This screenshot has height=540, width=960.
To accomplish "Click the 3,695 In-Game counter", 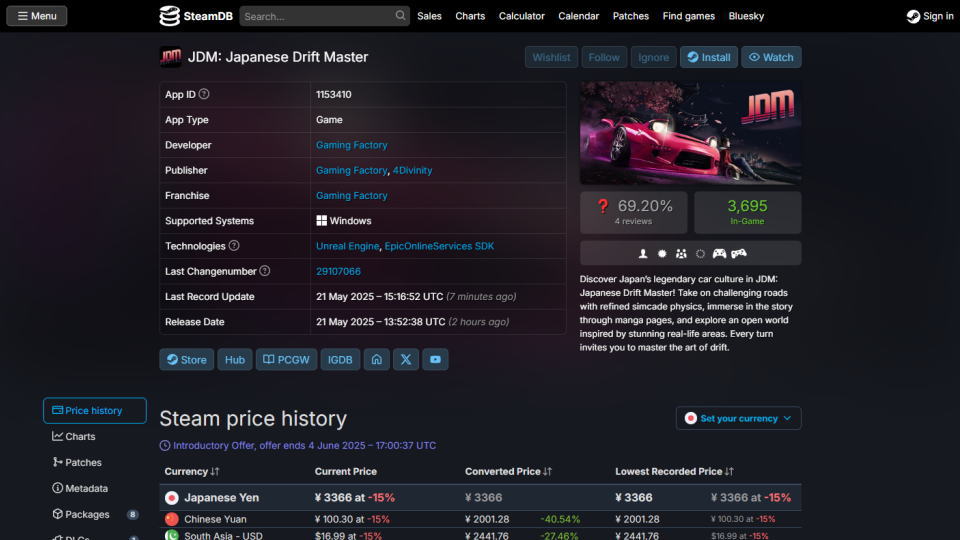I will click(x=748, y=212).
